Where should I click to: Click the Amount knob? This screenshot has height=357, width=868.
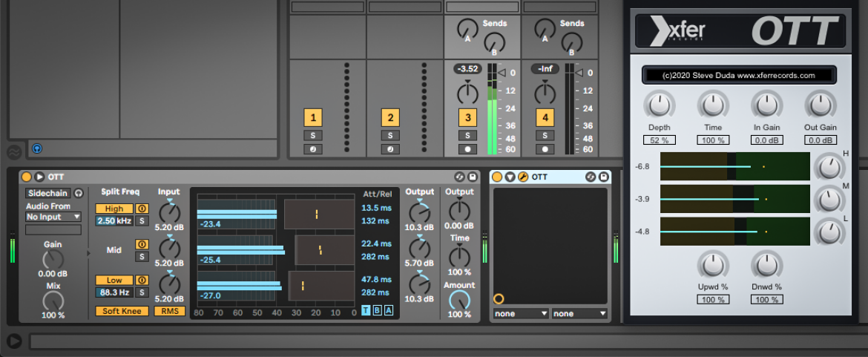(459, 300)
